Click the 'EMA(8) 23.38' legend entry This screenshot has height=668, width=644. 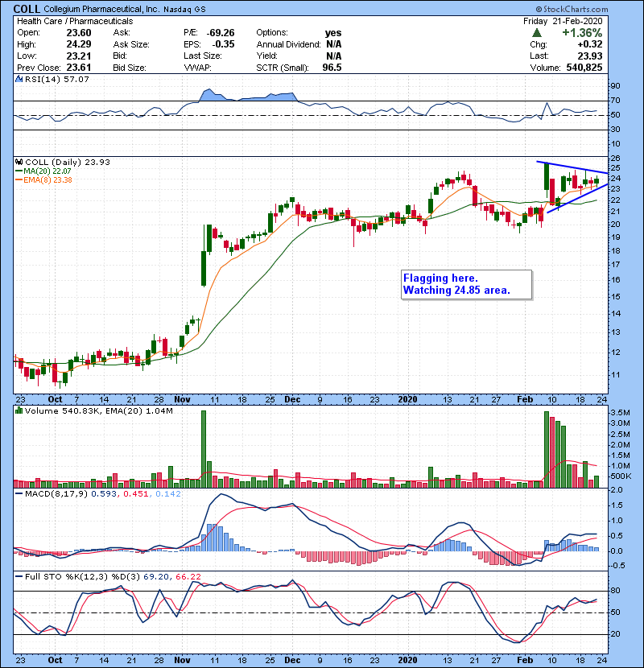(x=43, y=179)
